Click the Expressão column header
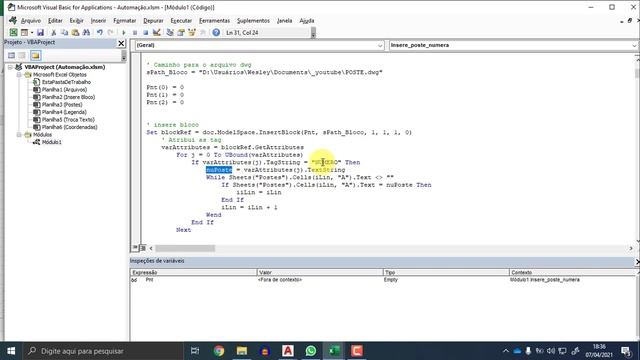This screenshot has height=360, width=640. pos(193,272)
